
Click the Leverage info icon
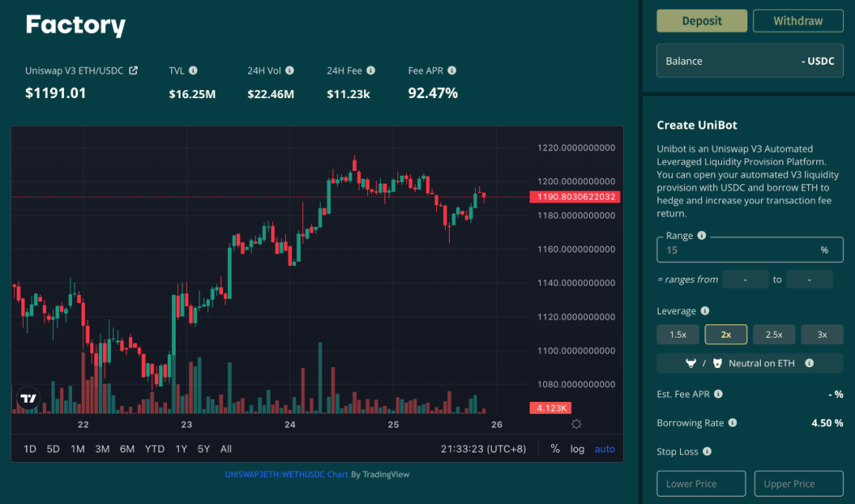click(705, 311)
